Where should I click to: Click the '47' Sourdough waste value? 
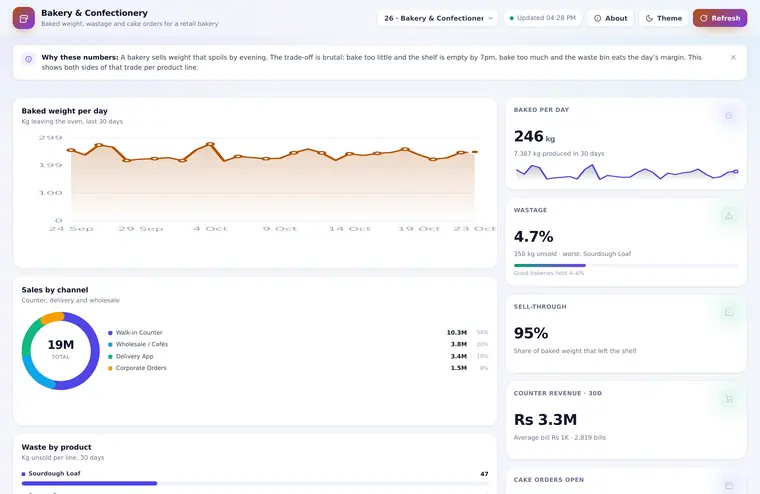pyautogui.click(x=484, y=474)
